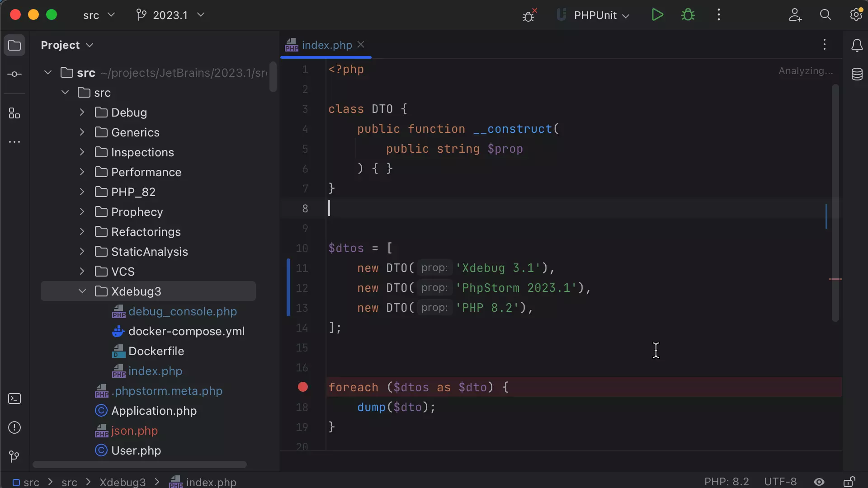Image resolution: width=868 pixels, height=488 pixels.
Task: Click the Debug bug icon
Action: coord(688,15)
